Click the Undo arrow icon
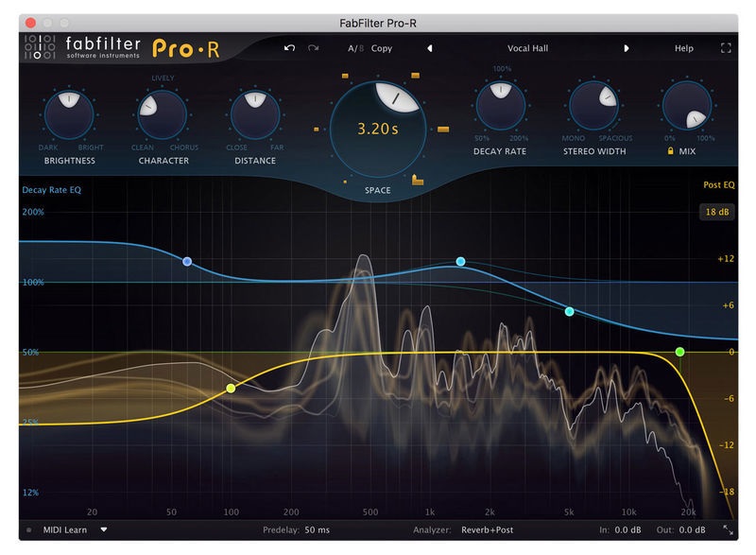Image resolution: width=756 pixels, height=555 pixels. pos(289,47)
